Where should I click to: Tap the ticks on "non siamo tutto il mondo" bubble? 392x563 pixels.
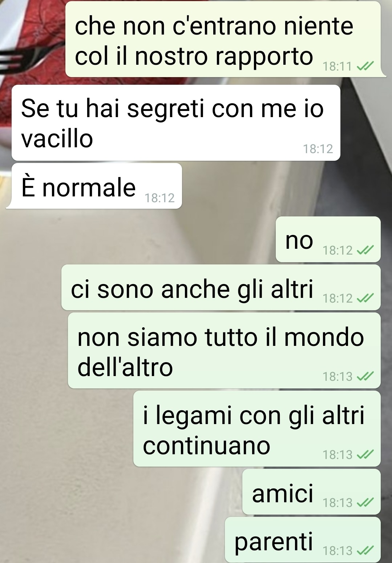click(x=365, y=377)
